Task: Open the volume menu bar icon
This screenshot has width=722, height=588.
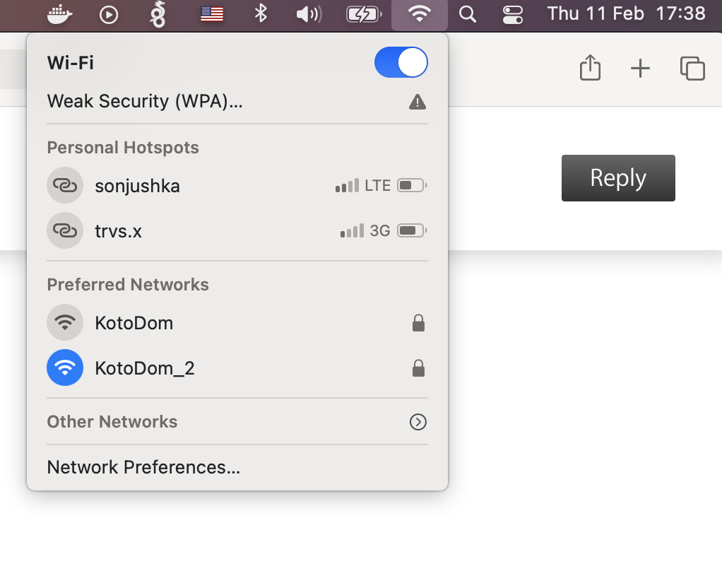Action: (308, 13)
